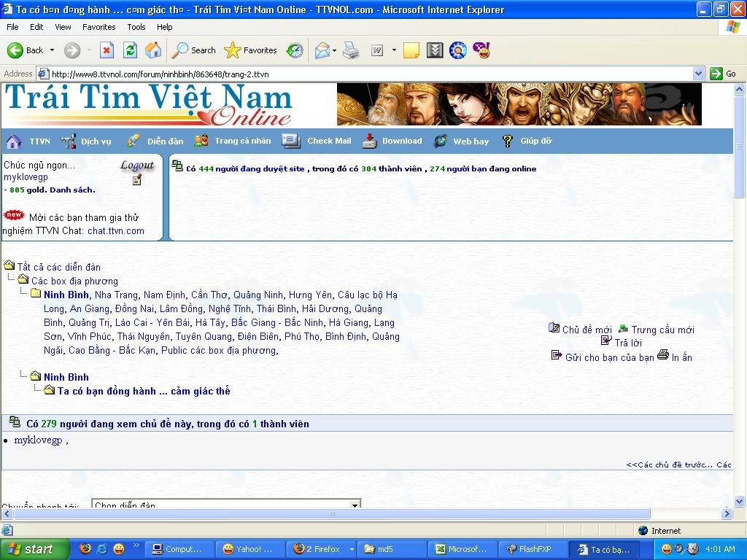Click the vertical scrollbar down arrow
Image resolution: width=747 pixels, height=560 pixels.
pos(740,501)
